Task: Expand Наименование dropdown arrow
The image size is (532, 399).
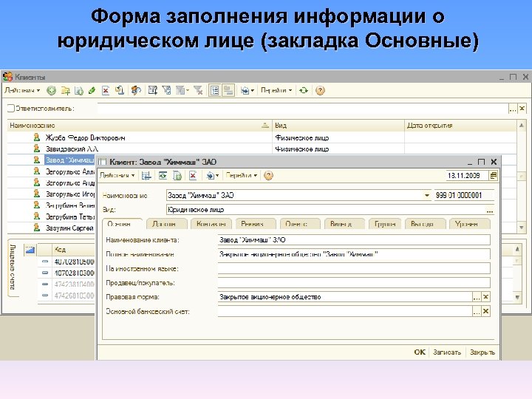Action: pos(426,195)
